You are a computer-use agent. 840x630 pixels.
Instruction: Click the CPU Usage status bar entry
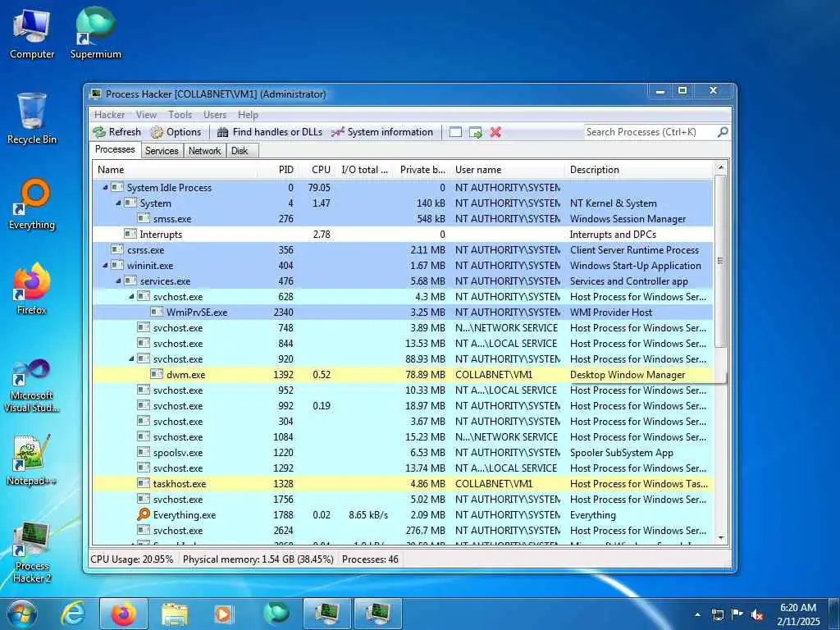(132, 559)
